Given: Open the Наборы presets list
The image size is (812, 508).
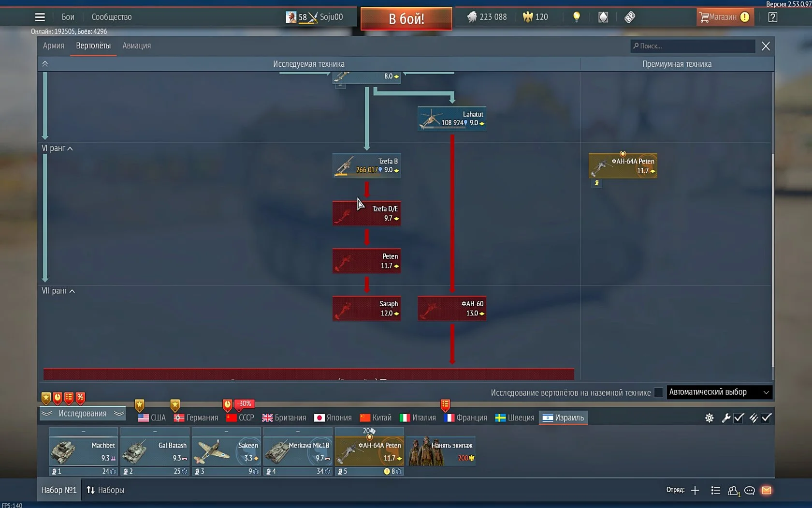Looking at the screenshot, I should click(x=105, y=490).
